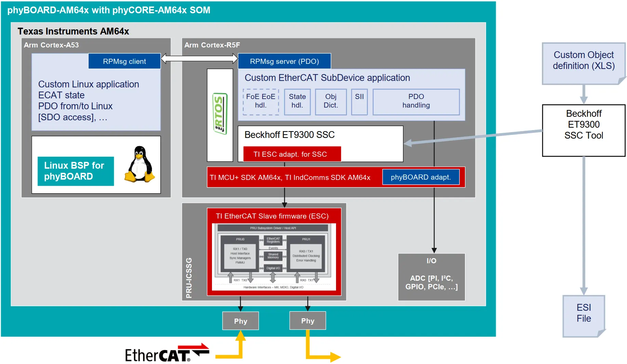Click the double-headed RPMsg arrow

199,58
